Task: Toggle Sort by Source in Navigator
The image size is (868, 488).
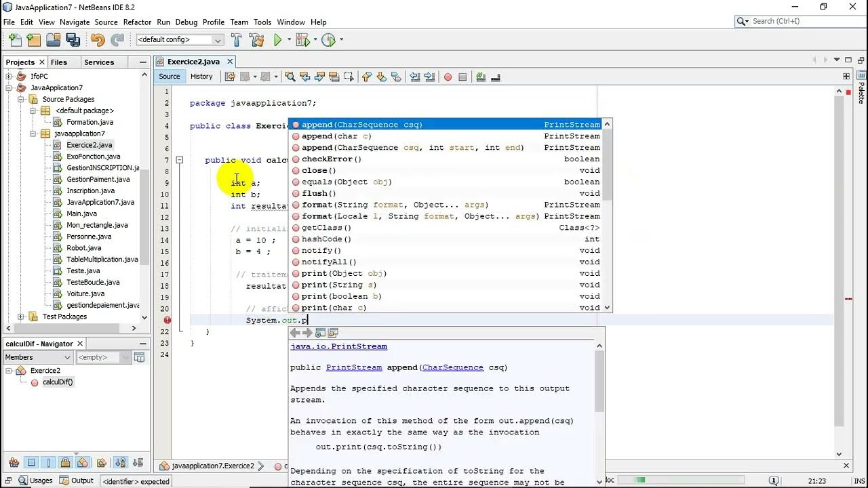Action: click(x=137, y=463)
